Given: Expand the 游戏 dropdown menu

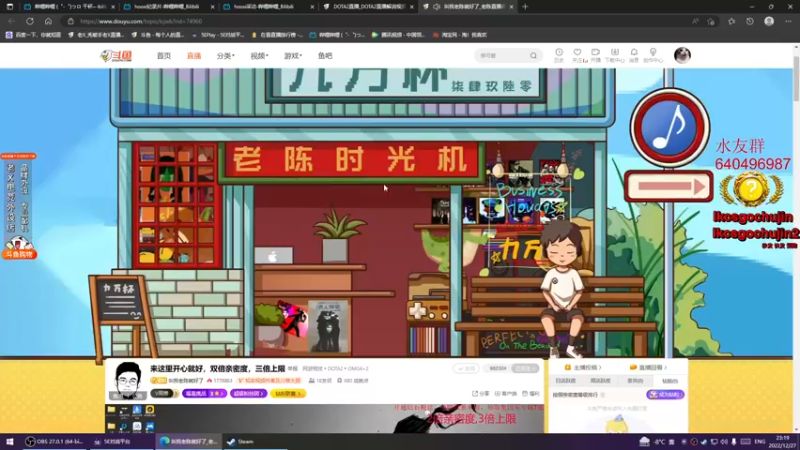Looking at the screenshot, I should (x=293, y=56).
